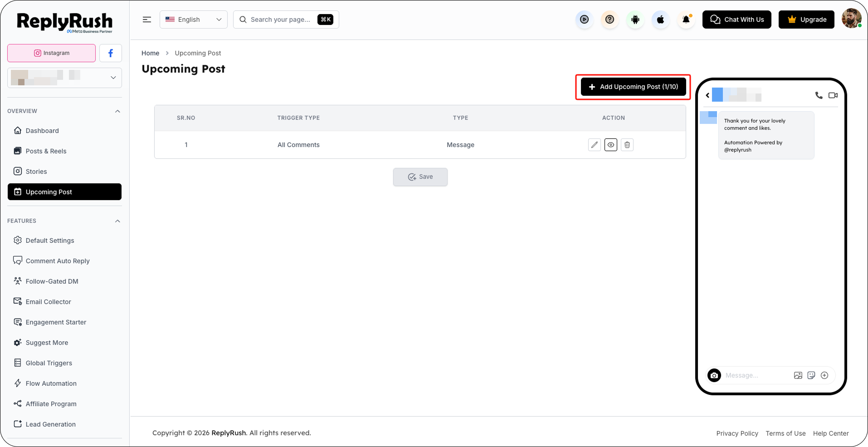Open Suggest More
The width and height of the screenshot is (868, 447).
click(64, 343)
